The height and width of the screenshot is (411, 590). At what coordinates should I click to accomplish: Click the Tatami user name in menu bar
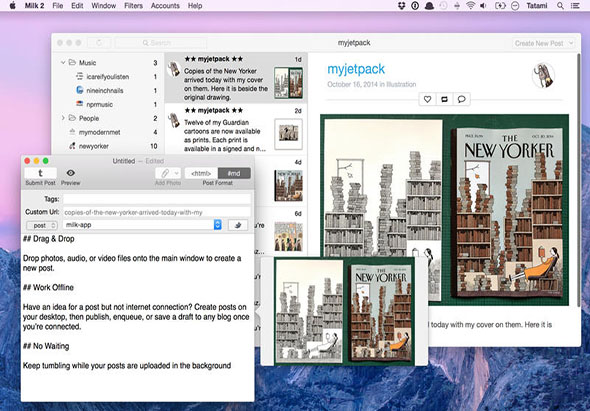pos(537,6)
